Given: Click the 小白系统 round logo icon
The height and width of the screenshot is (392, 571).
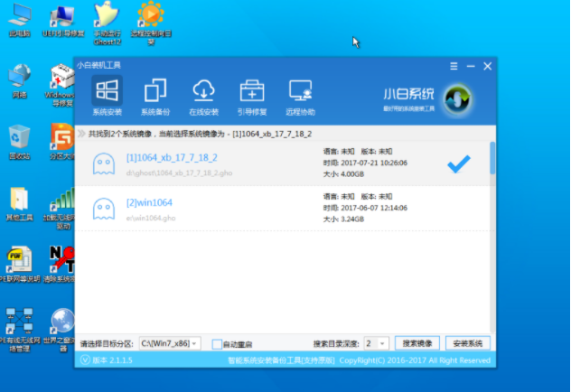Looking at the screenshot, I should (x=459, y=96).
